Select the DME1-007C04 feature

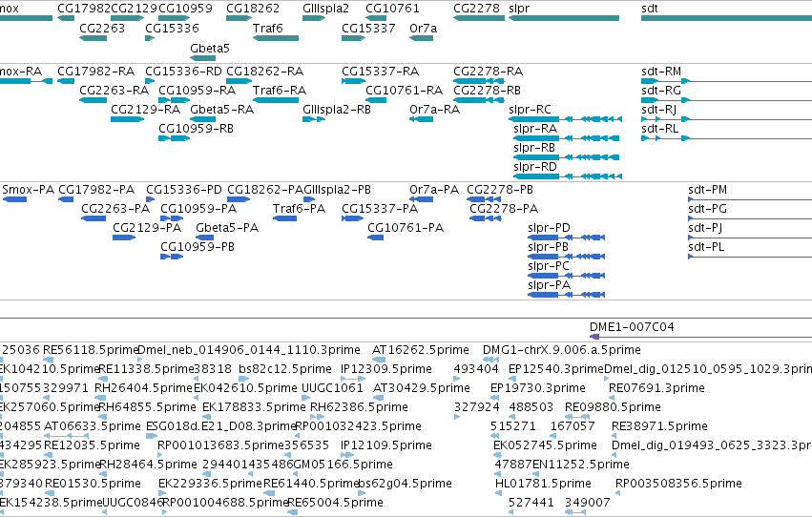pos(700,337)
